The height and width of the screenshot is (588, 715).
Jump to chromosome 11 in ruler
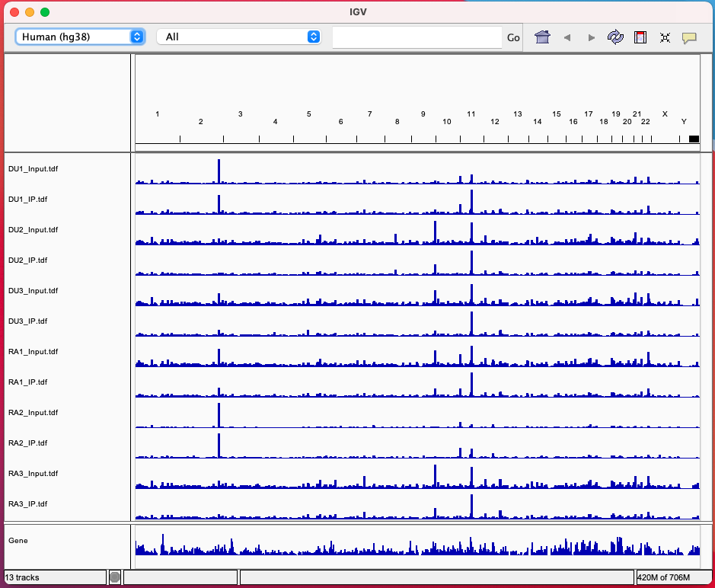tap(471, 114)
